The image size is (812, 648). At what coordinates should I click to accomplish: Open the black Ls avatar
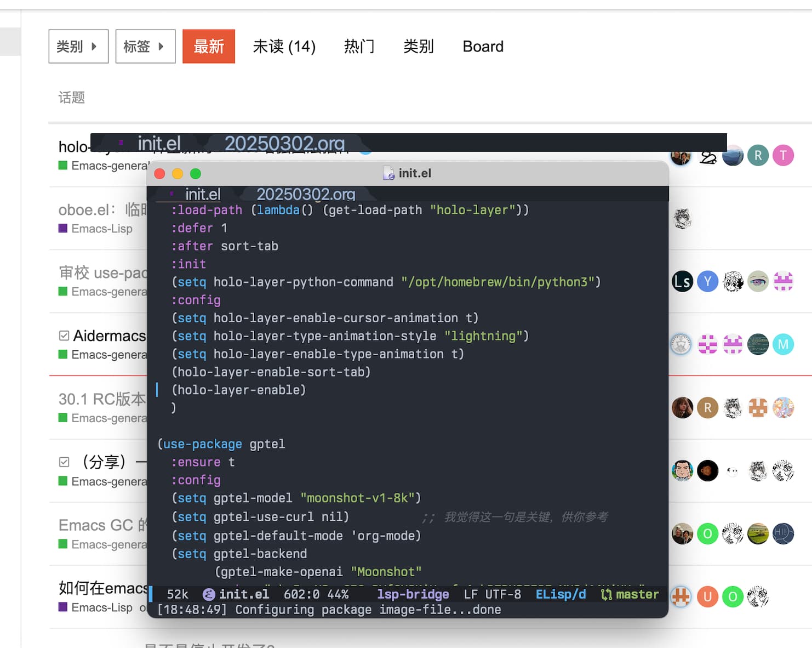coord(683,282)
